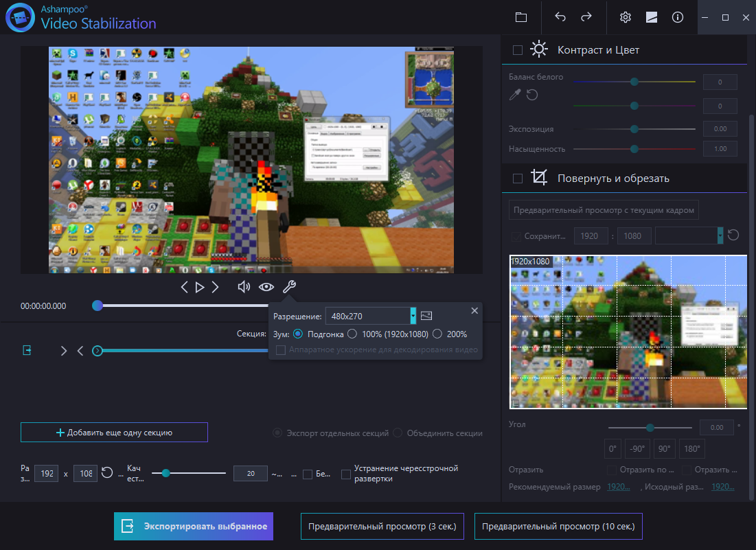Adjust the Угол angle slider
The height and width of the screenshot is (550, 756).
pyautogui.click(x=650, y=428)
